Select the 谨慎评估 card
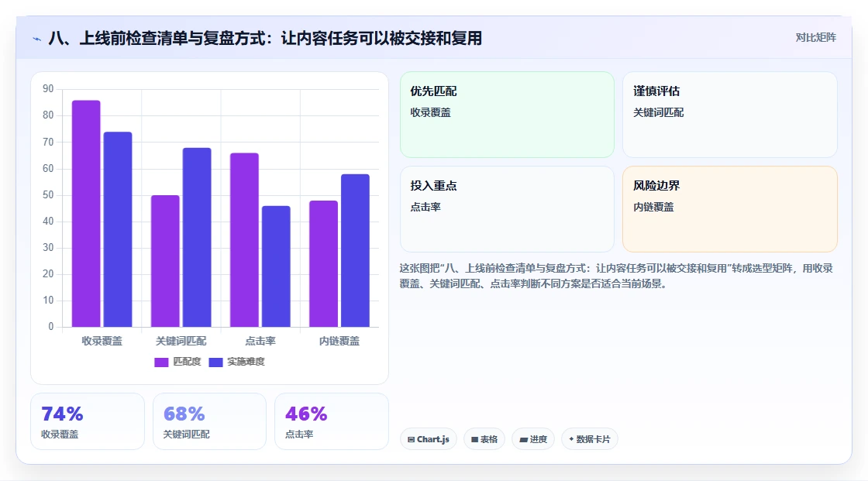Image resolution: width=868 pixels, height=481 pixels. pos(729,115)
